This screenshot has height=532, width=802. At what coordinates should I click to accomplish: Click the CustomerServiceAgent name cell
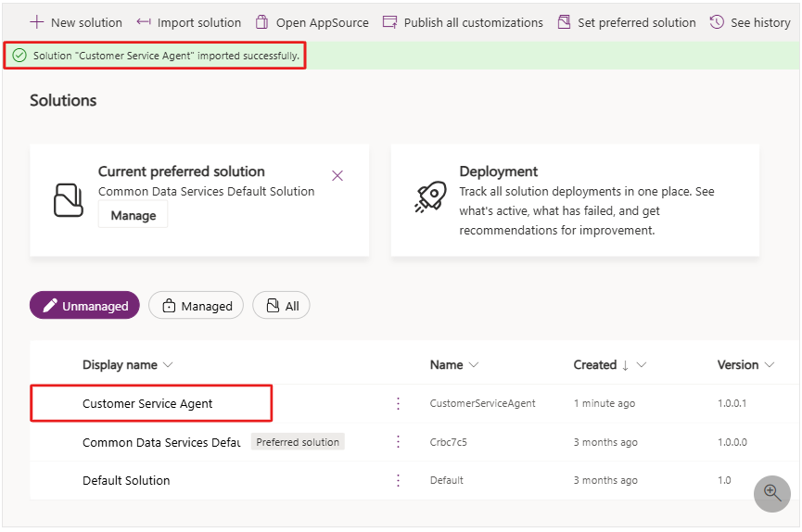482,403
